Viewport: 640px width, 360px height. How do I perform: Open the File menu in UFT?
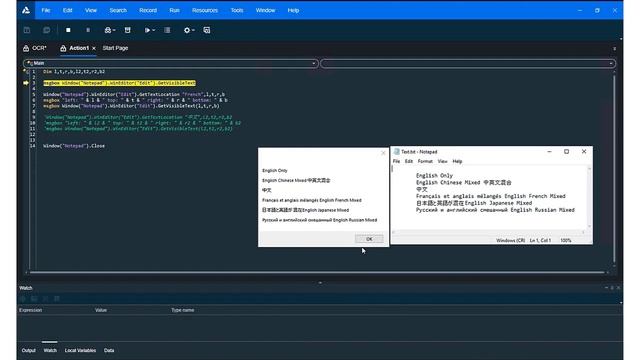(x=46, y=10)
